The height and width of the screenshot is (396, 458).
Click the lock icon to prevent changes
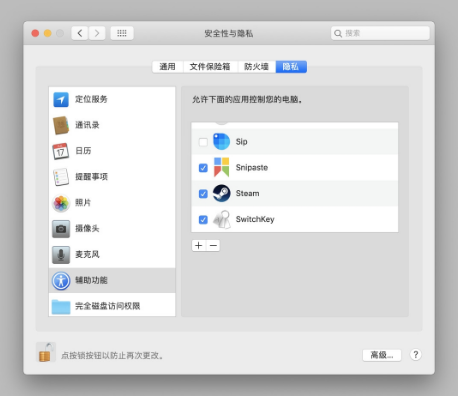(45, 352)
